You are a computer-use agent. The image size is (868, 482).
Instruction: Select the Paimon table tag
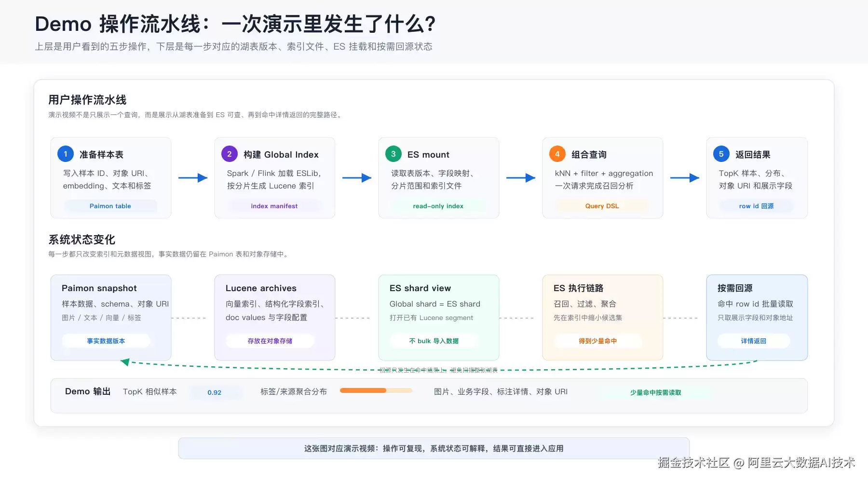(110, 206)
